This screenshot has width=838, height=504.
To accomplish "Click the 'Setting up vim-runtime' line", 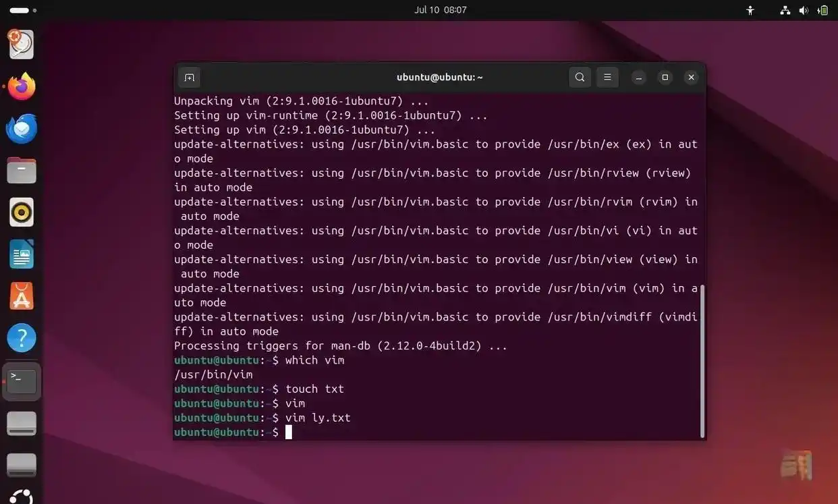I will tap(331, 116).
